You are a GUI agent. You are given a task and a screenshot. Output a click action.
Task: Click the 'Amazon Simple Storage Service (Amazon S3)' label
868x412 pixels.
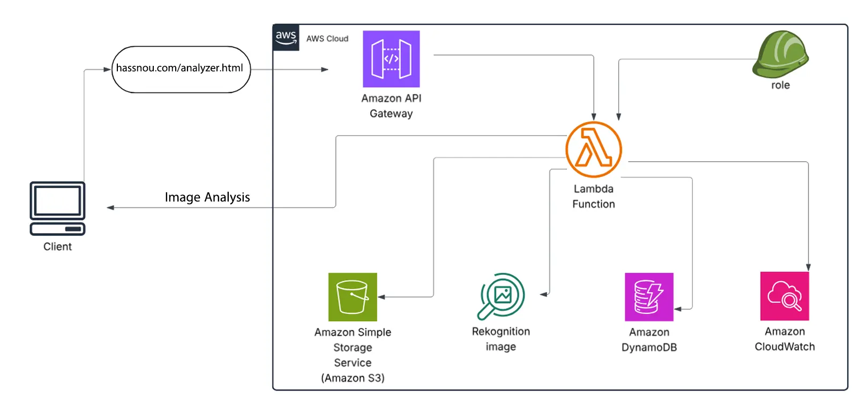point(353,355)
